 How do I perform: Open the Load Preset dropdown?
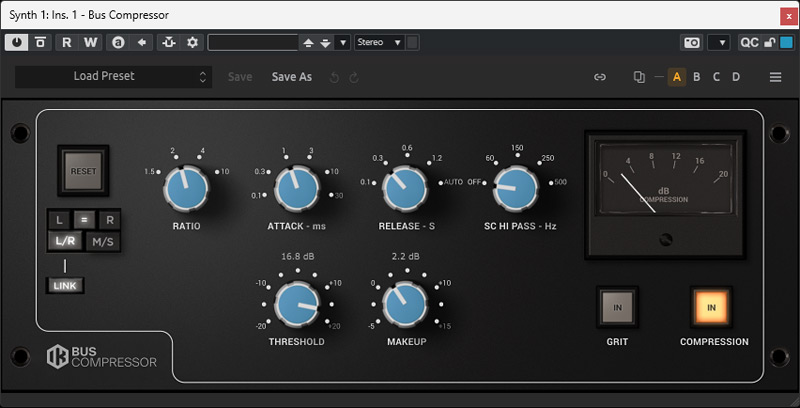click(113, 76)
